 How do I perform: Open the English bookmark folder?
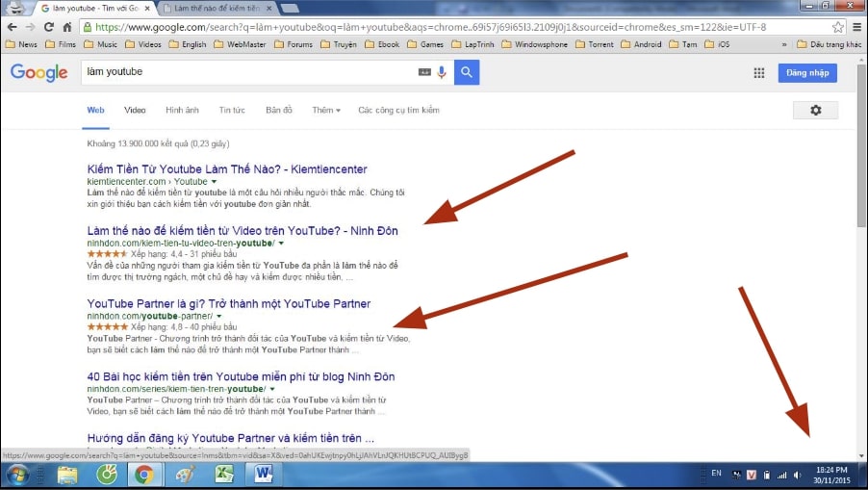pyautogui.click(x=187, y=44)
